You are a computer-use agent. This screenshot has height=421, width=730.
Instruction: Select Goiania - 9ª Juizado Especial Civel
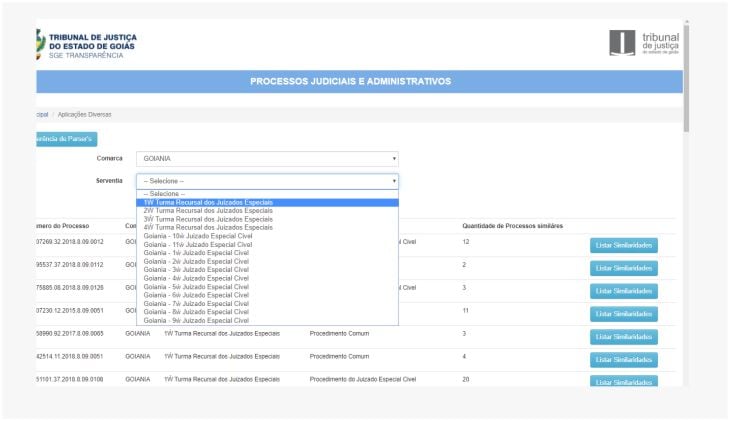(267, 321)
